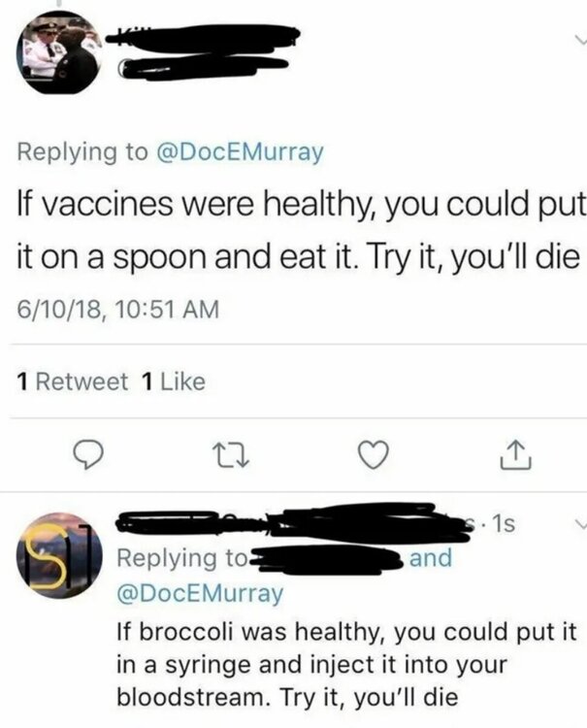Viewport: 587px width, 728px height.
Task: View the 1 Like list
Action: 174,382
